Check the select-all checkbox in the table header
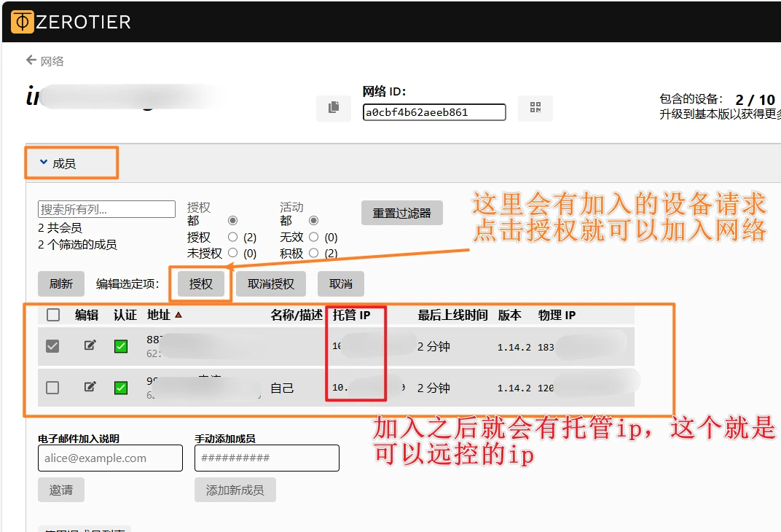 pyautogui.click(x=53, y=315)
